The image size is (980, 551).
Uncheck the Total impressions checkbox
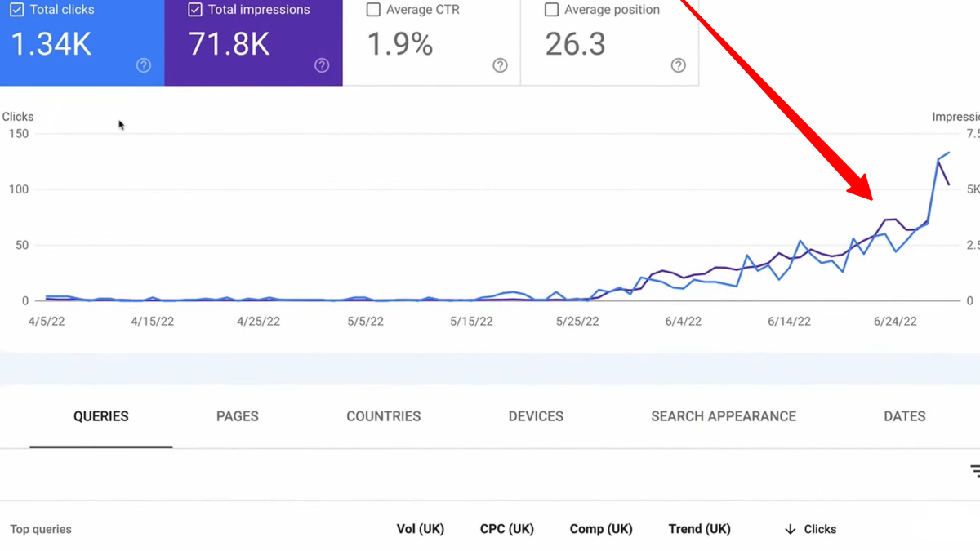pos(194,11)
